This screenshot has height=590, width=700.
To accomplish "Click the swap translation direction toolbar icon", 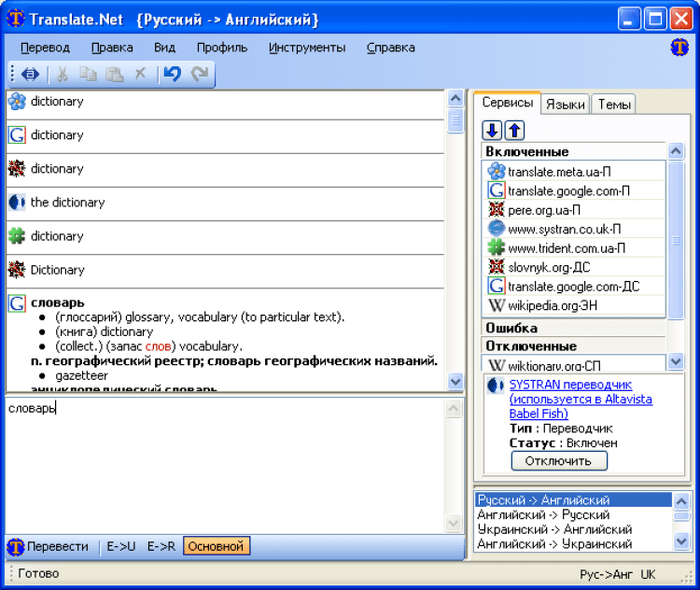I will point(30,74).
